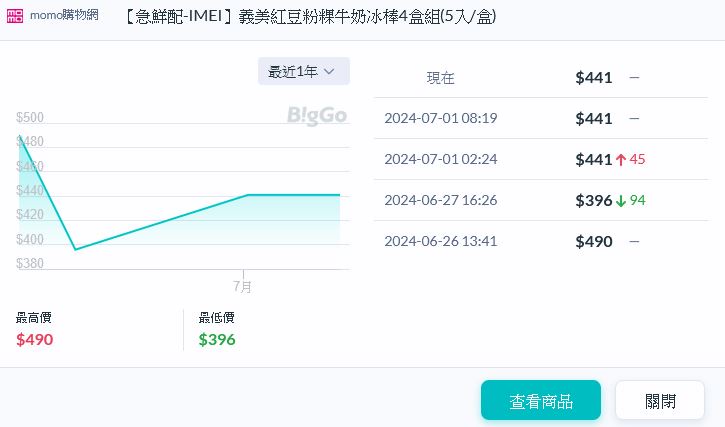Click the BigGo watermark logo
The height and width of the screenshot is (427, 725).
[x=316, y=115]
